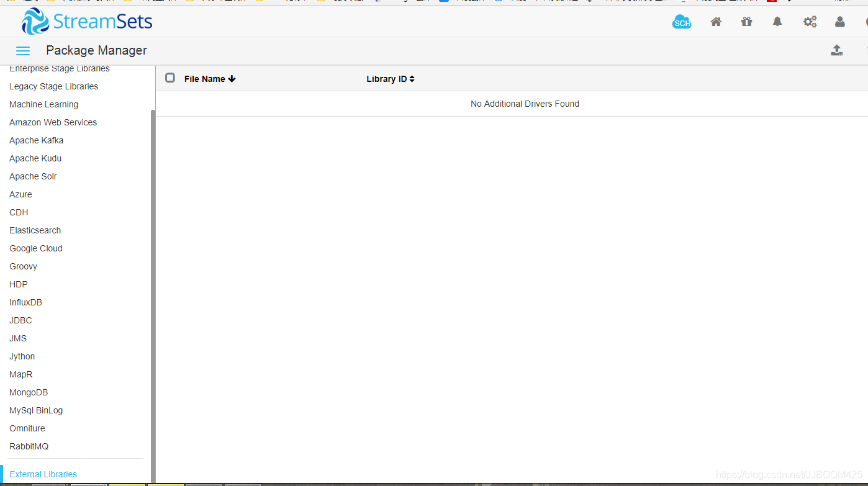Open Elasticsearch in sidebar

pos(35,230)
